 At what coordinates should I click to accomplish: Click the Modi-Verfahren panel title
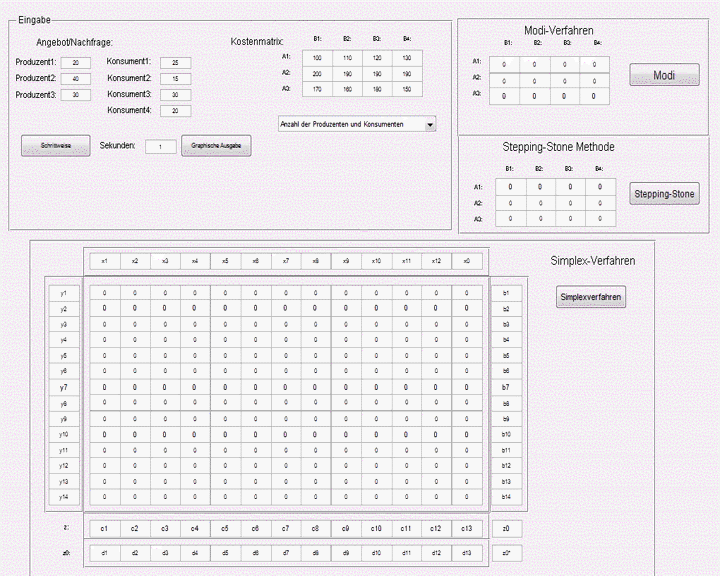559,30
